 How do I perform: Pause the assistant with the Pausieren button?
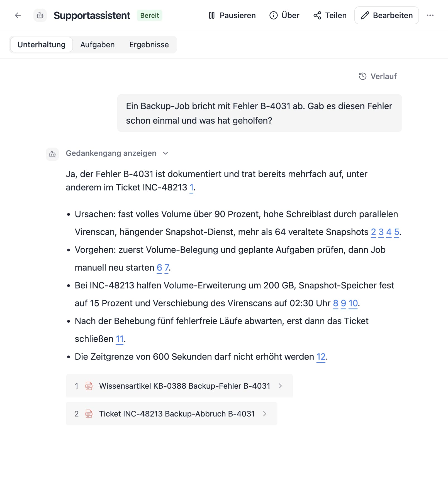tap(232, 15)
